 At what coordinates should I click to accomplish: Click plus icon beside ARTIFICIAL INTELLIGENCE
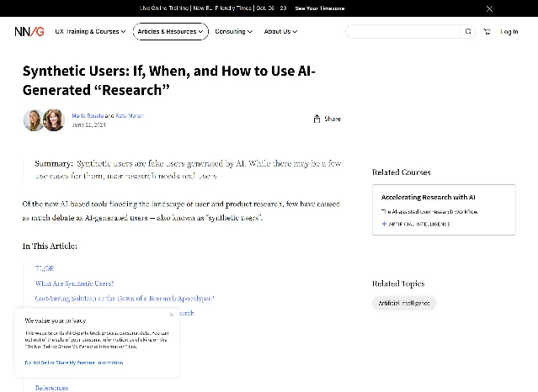384,224
